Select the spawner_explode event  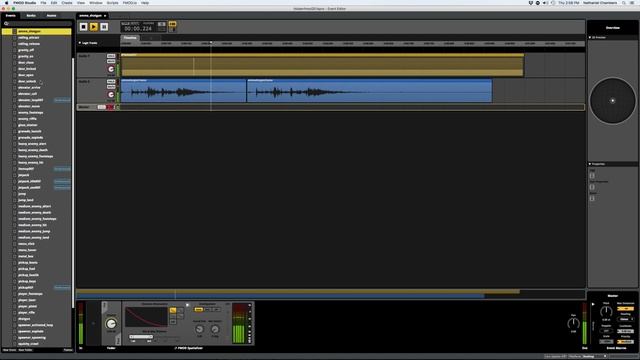[x=31, y=331]
